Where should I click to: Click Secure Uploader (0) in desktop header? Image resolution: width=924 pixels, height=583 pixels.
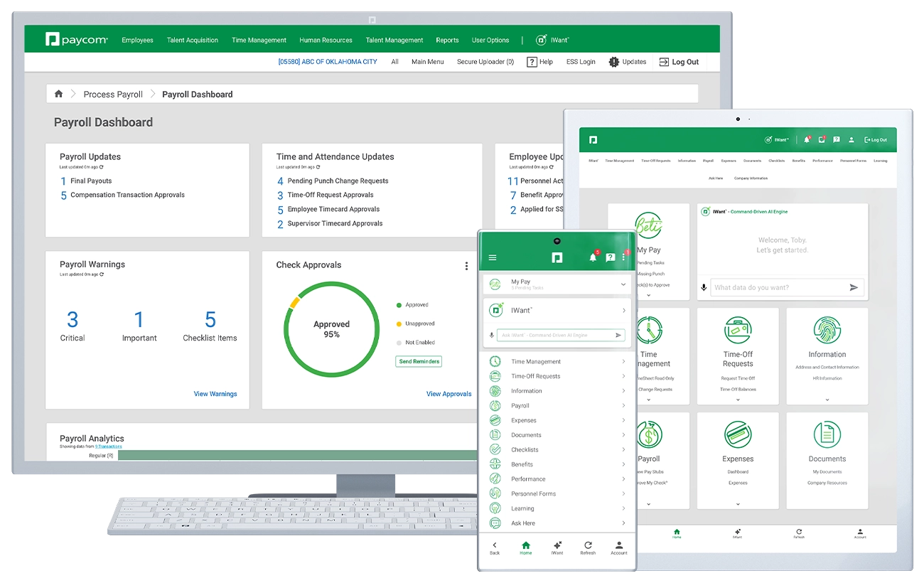[x=485, y=62]
